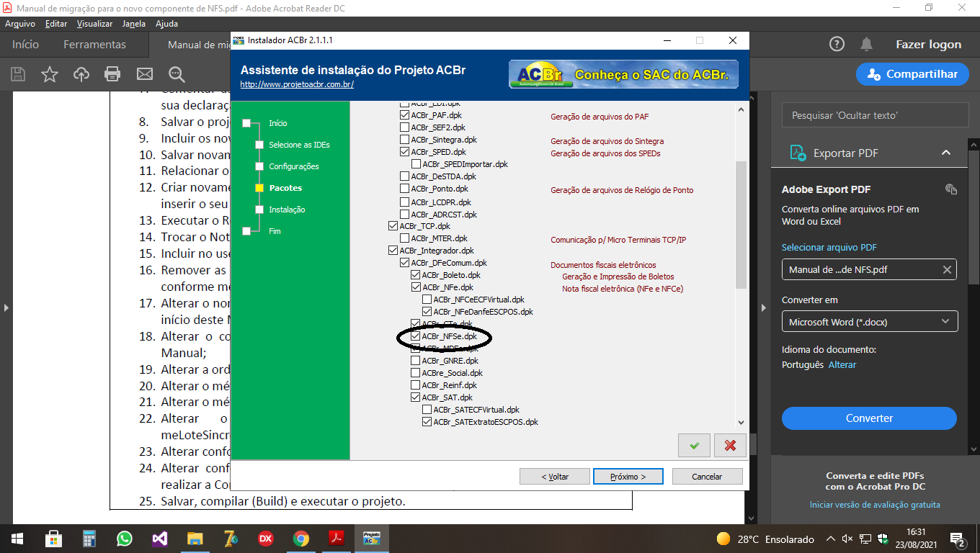Screen dimensions: 980x553
Task: Toggle ACBr_NFSe.dpk checkbox
Action: tap(416, 336)
